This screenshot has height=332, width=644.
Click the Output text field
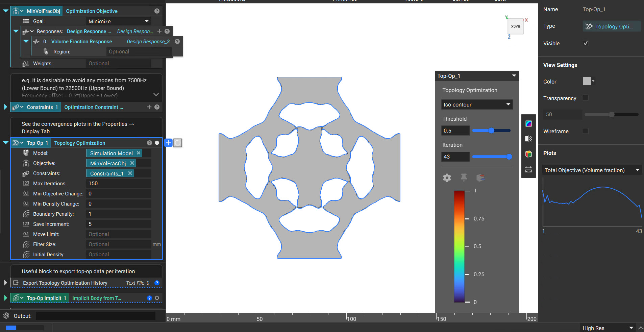pyautogui.click(x=96, y=316)
